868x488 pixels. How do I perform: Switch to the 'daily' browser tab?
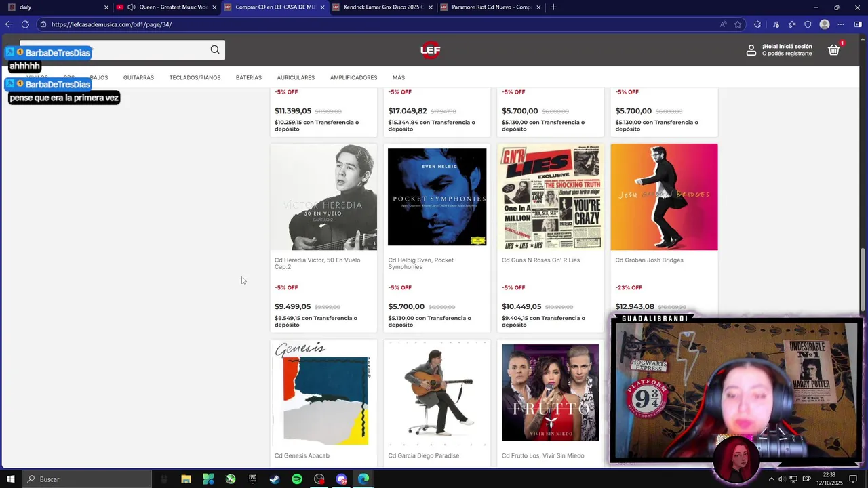pos(58,7)
